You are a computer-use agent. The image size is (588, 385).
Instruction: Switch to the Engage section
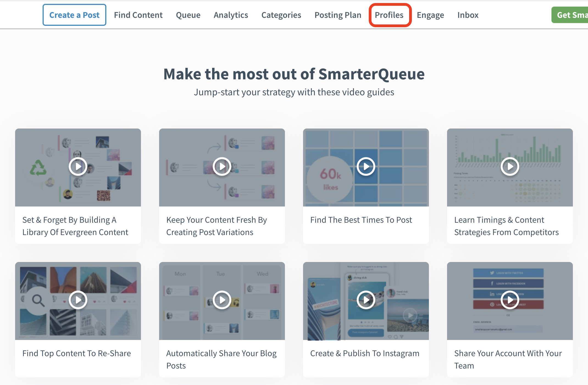[x=430, y=15]
